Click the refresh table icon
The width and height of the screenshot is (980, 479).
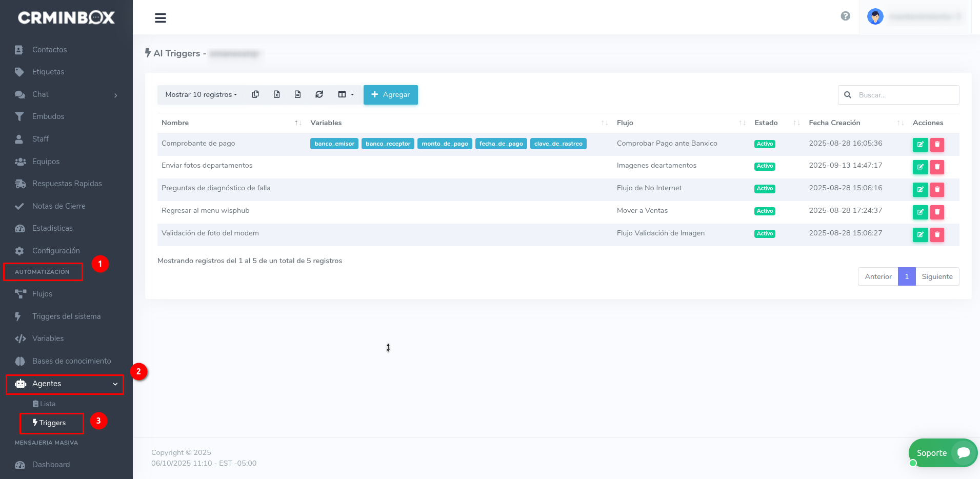coord(319,94)
